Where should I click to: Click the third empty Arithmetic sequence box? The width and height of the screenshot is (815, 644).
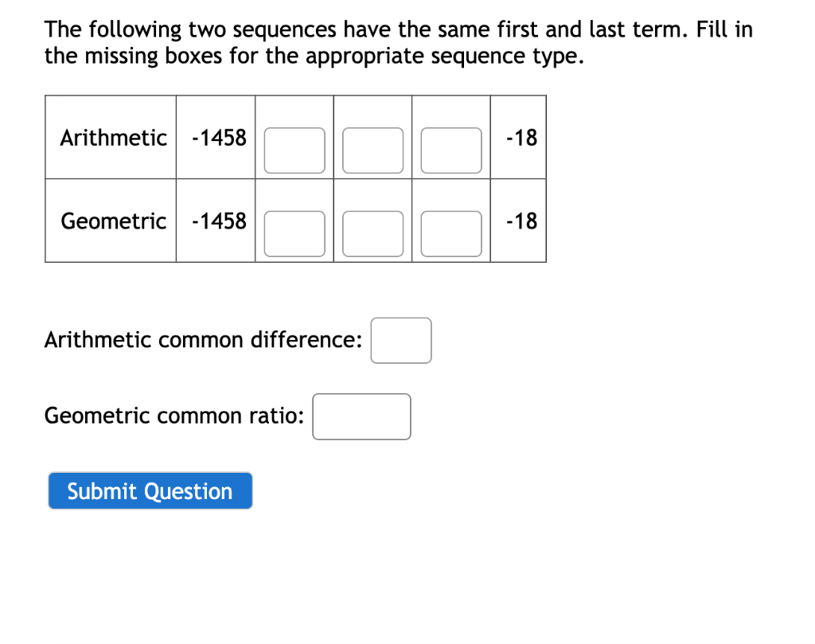[450, 150]
